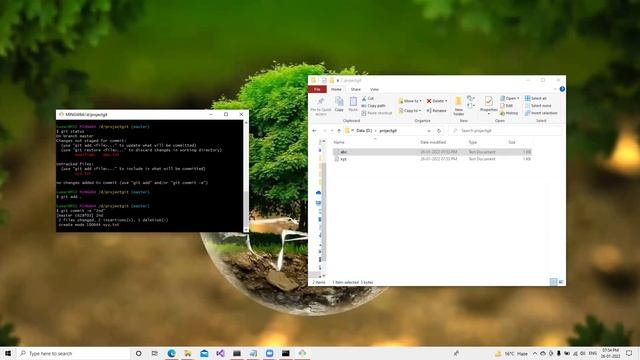The image size is (640, 360).
Task: Open Microsoft Edge from the taskbar
Action: [171, 353]
